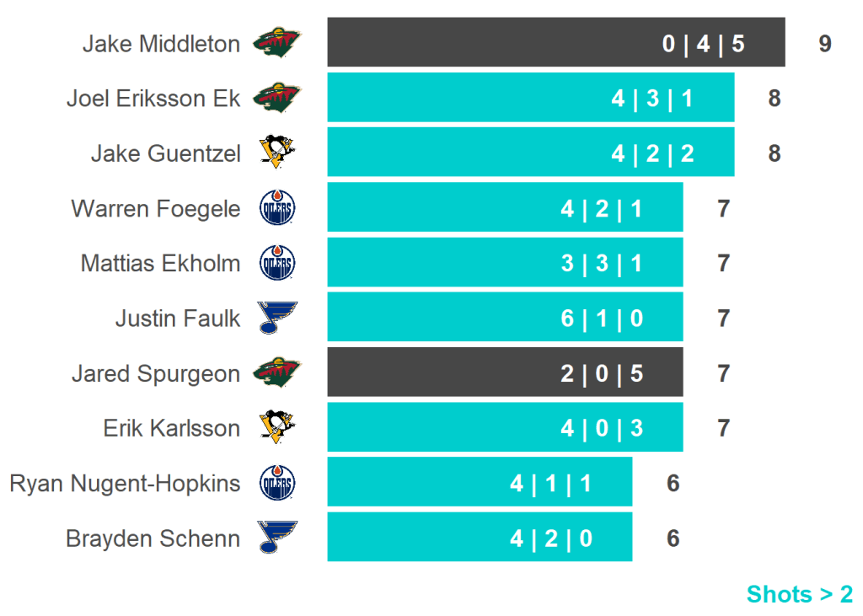Click the Blues logo beside Brayden Schenn
Screen dimensions: 863x616
click(x=277, y=538)
